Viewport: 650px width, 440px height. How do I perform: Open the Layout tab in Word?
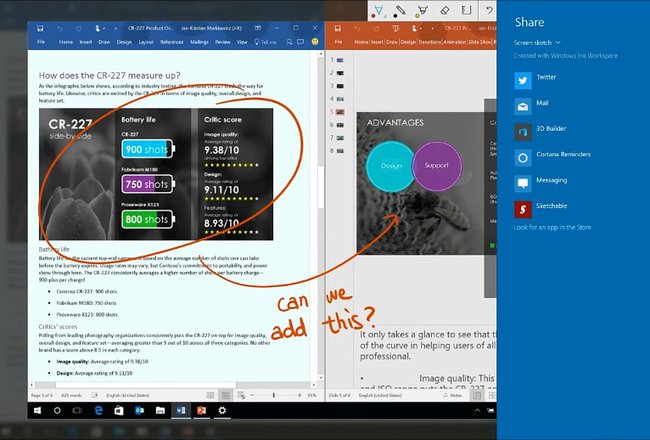pyautogui.click(x=146, y=42)
